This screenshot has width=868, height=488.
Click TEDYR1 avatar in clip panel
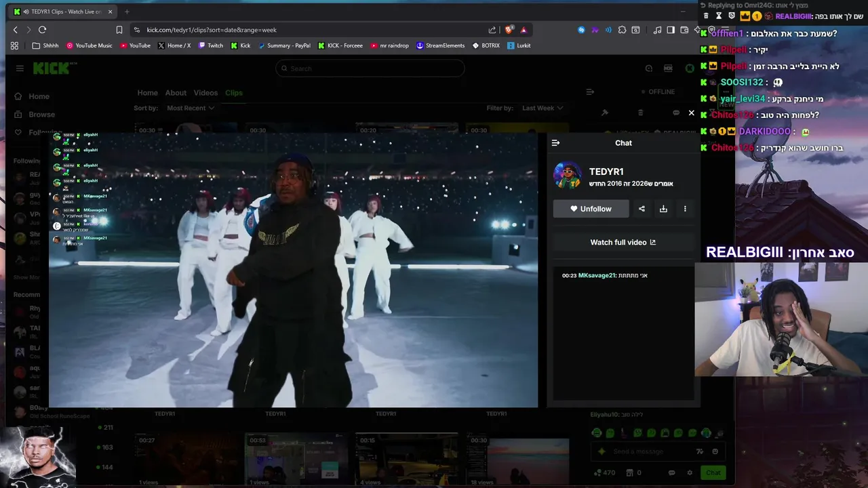pos(568,175)
